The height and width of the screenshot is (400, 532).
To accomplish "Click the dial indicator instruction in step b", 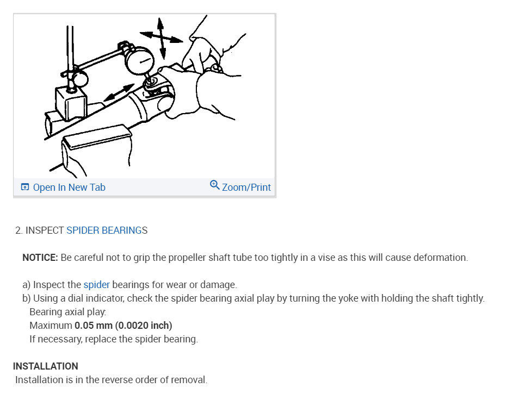I will pos(253,299).
